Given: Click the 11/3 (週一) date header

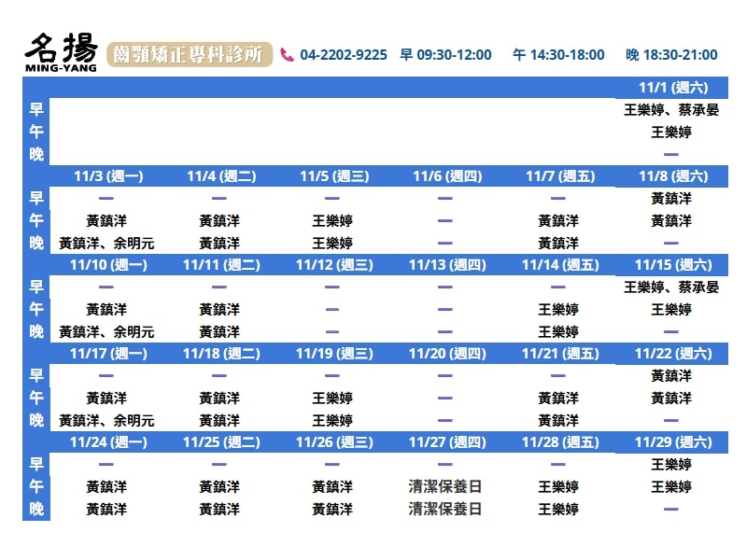Looking at the screenshot, I should (x=106, y=176).
